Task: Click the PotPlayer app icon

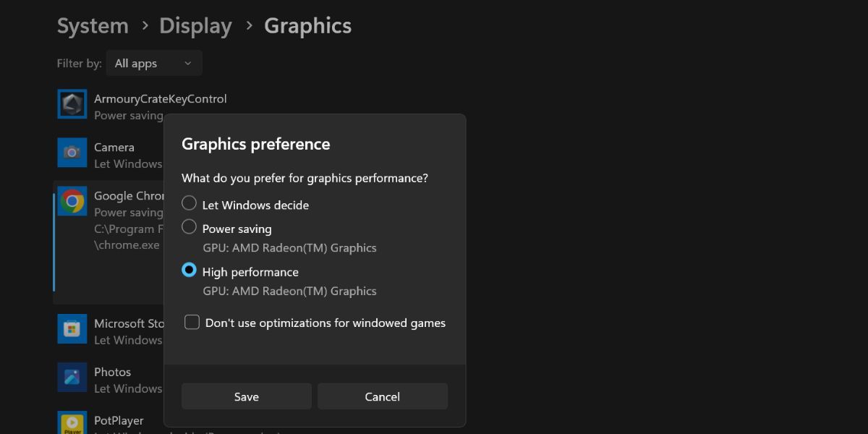Action: (x=72, y=422)
